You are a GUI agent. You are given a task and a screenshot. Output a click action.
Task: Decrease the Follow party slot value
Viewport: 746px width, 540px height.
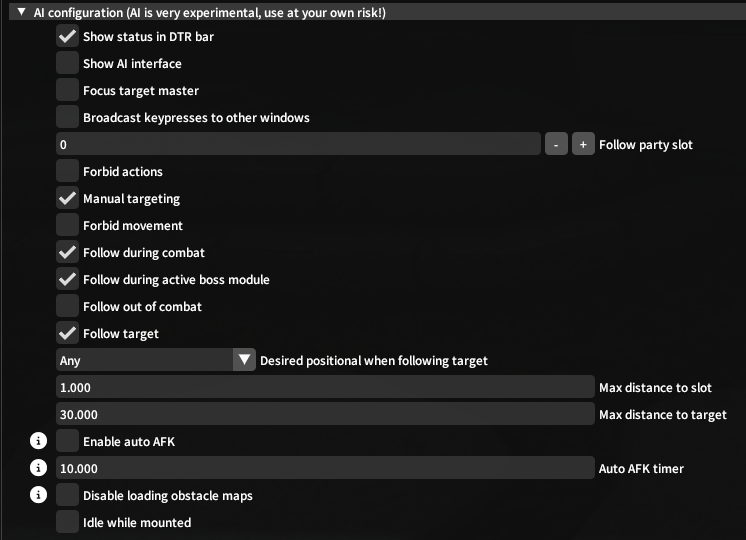point(557,145)
